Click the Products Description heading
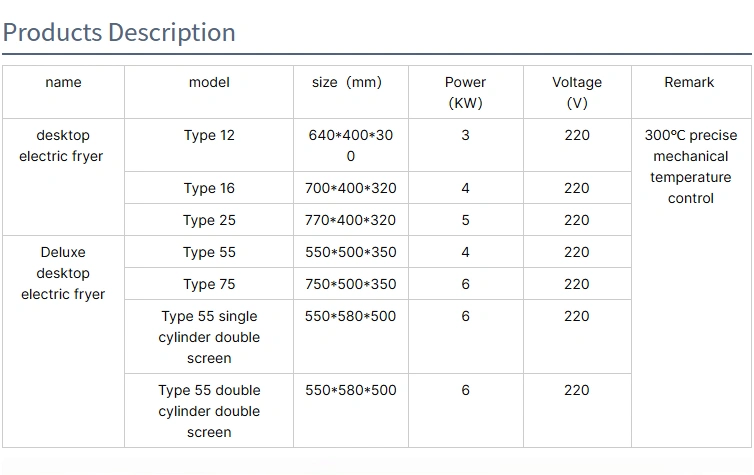The width and height of the screenshot is (754, 475). 119,32
